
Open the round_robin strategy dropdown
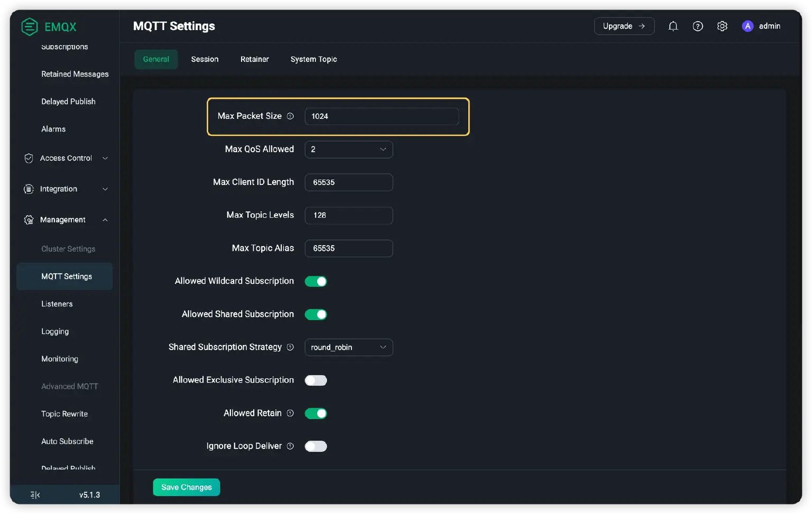click(x=348, y=348)
